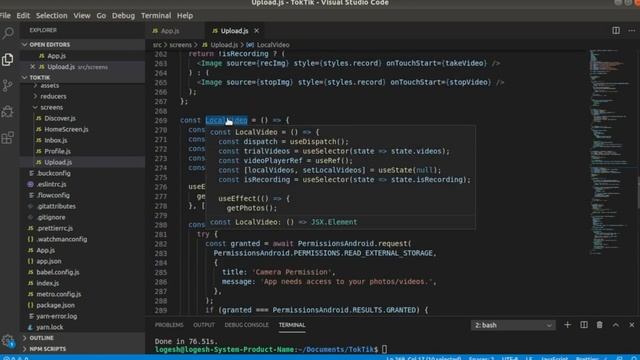Select the Upload.js editor tab
This screenshot has width=640, height=360.
click(x=235, y=31)
